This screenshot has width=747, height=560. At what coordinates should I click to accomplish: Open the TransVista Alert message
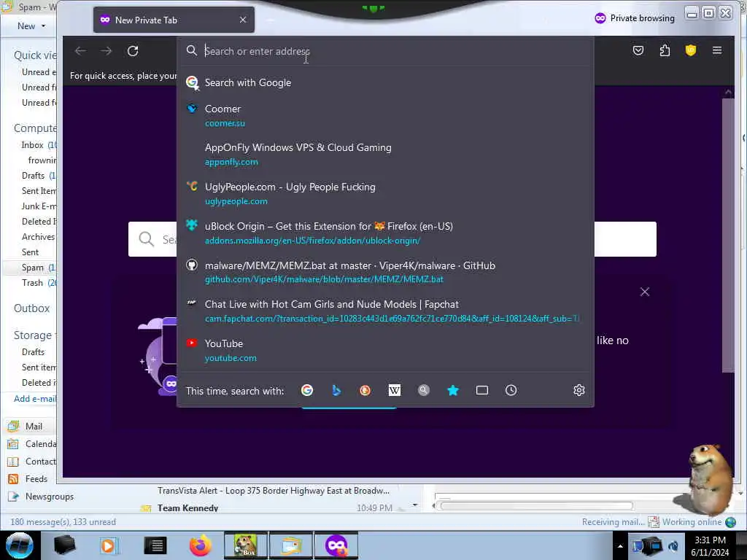pos(274,491)
